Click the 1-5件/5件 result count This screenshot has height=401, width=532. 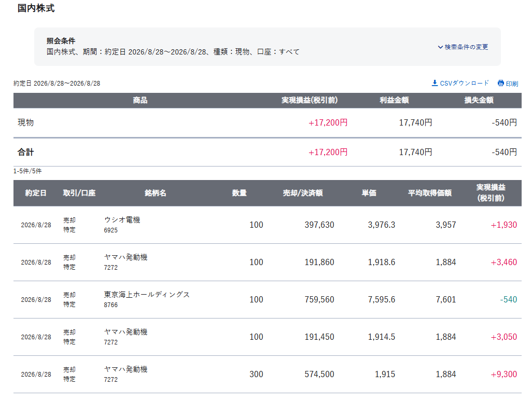coord(27,171)
